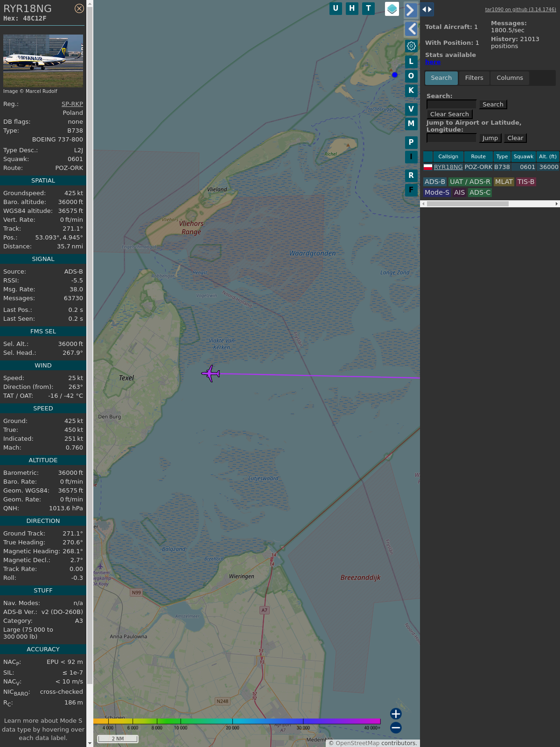Zoom out with the minus button

pos(396,728)
